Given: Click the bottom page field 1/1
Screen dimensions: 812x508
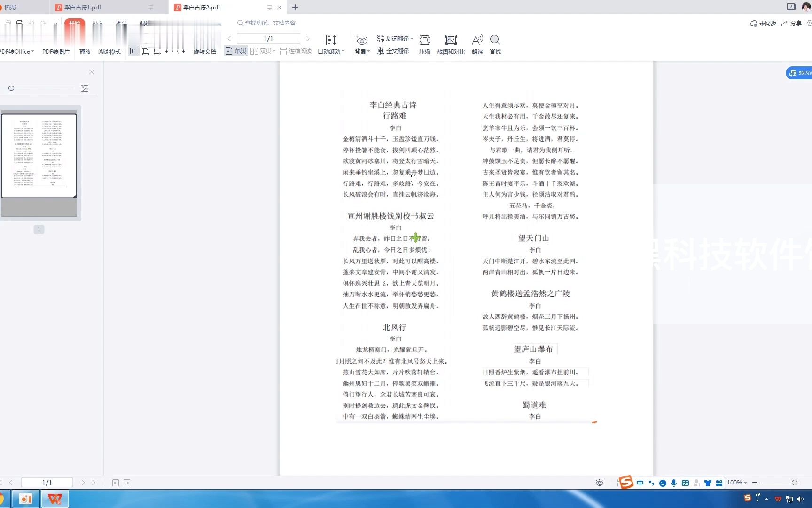Looking at the screenshot, I should (x=47, y=483).
